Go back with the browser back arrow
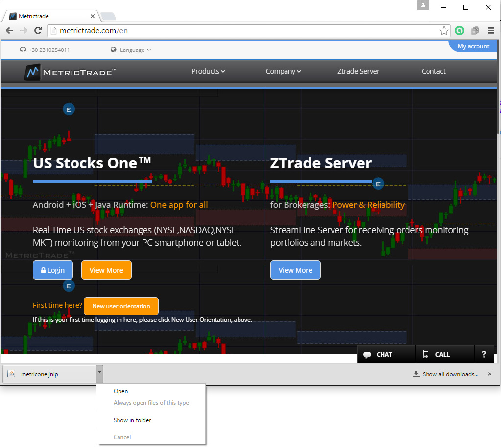 [10, 31]
